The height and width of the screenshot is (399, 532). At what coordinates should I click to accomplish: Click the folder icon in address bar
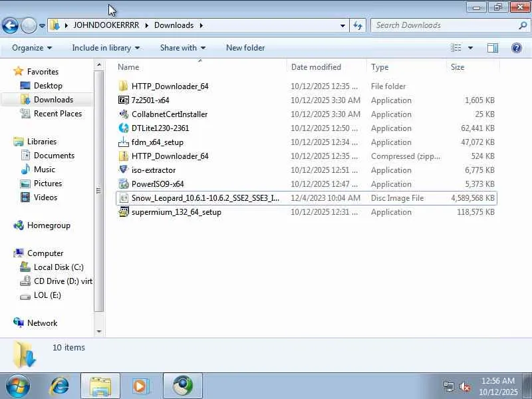(55, 25)
